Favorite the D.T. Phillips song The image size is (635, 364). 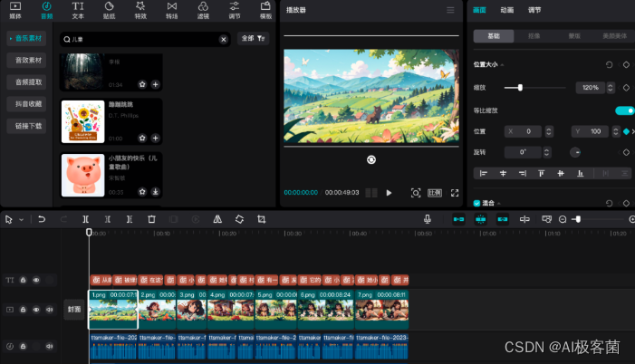pyautogui.click(x=142, y=138)
